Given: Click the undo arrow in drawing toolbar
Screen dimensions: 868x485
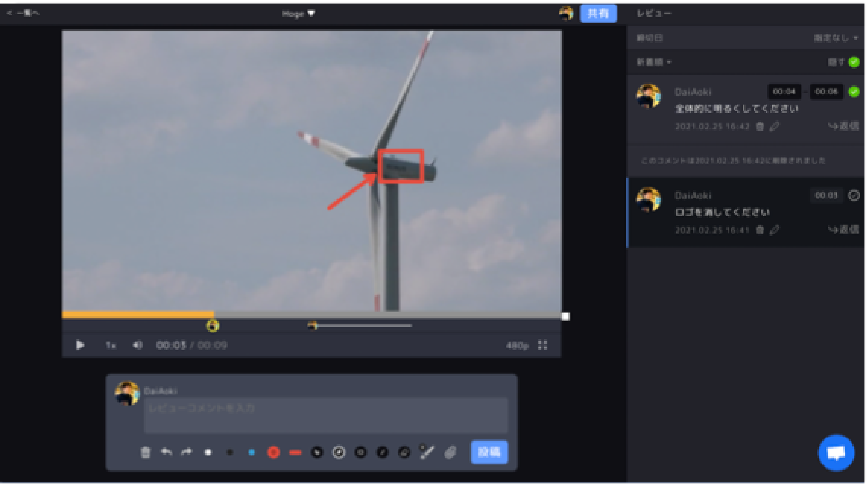Looking at the screenshot, I should pos(167,452).
